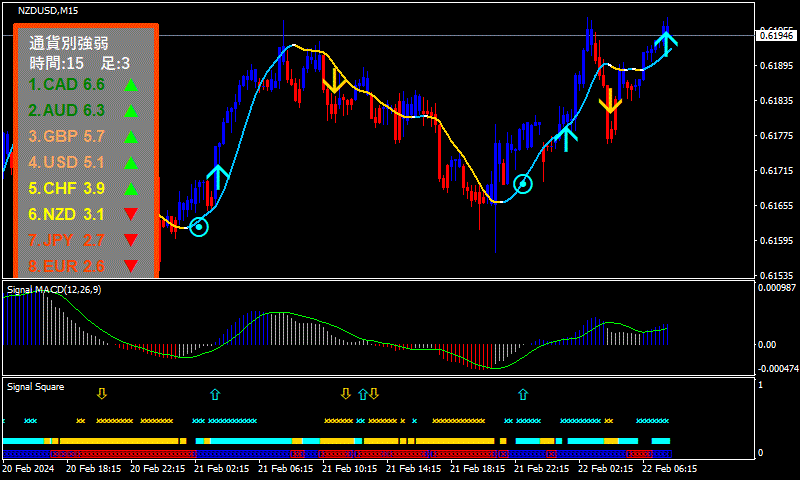Image resolution: width=800 pixels, height=480 pixels.
Task: Click the green triangle next to CHF 3.9
Action: (x=130, y=188)
